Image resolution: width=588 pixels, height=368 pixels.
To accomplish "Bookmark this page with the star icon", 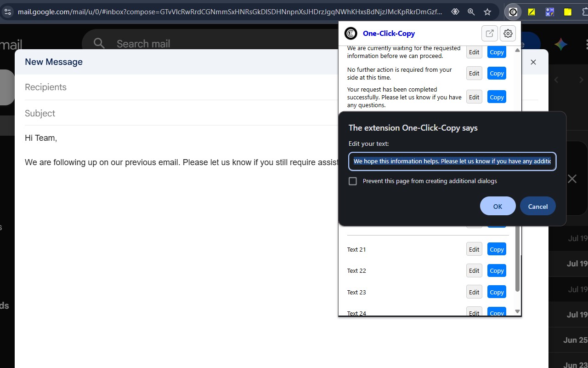I will point(487,12).
